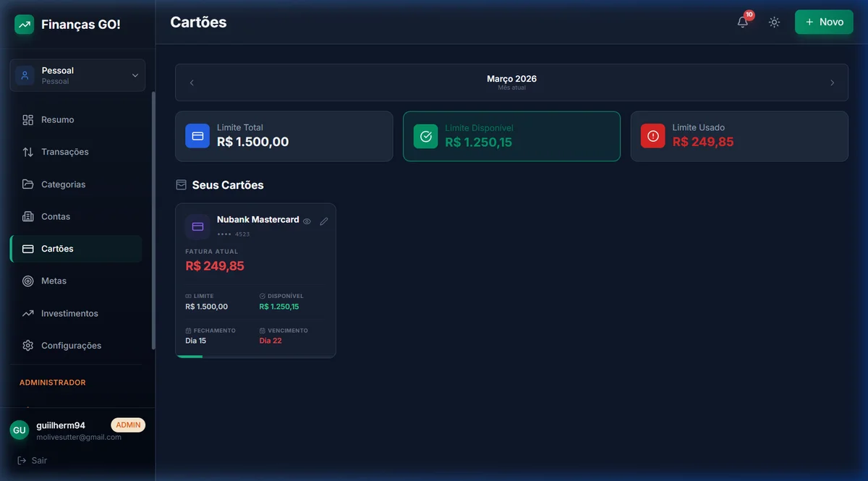Toggle Nubank card visibility eye icon
This screenshot has width=868, height=481.
pos(307,221)
